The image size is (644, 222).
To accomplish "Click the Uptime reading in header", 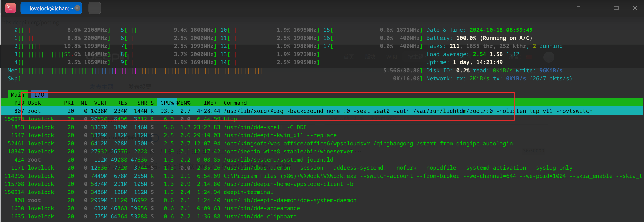I will [464, 62].
